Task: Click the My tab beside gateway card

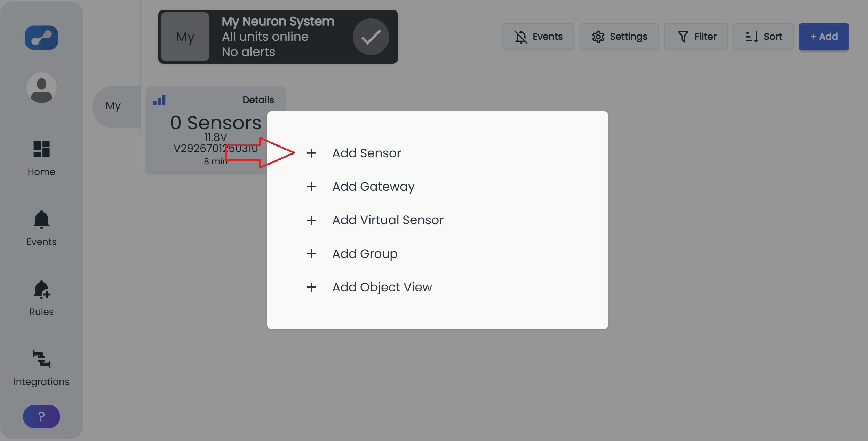Action: pyautogui.click(x=116, y=106)
